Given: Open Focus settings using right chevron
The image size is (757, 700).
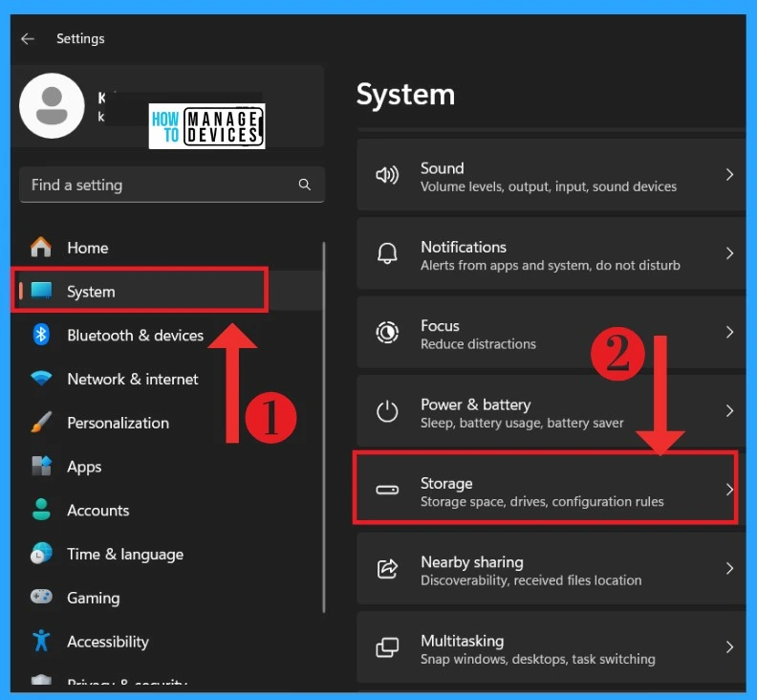Looking at the screenshot, I should [x=729, y=332].
